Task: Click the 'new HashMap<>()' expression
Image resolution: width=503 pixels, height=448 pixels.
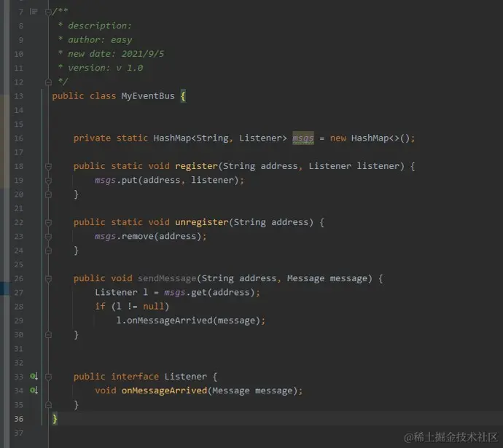Action: coord(370,138)
